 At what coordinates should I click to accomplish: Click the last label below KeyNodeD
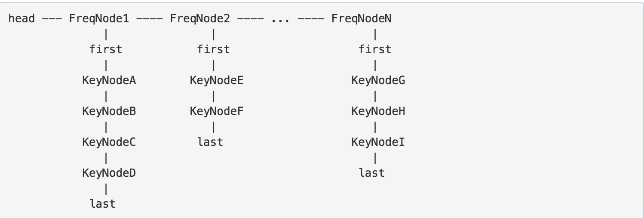point(103,204)
